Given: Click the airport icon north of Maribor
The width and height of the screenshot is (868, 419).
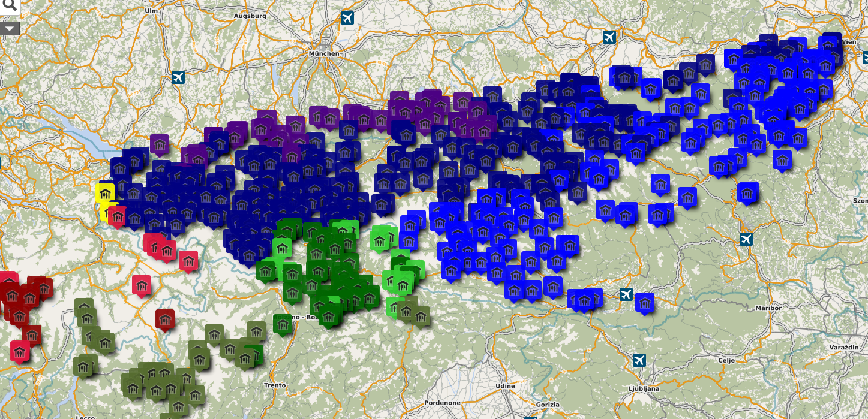Looking at the screenshot, I should [x=746, y=239].
